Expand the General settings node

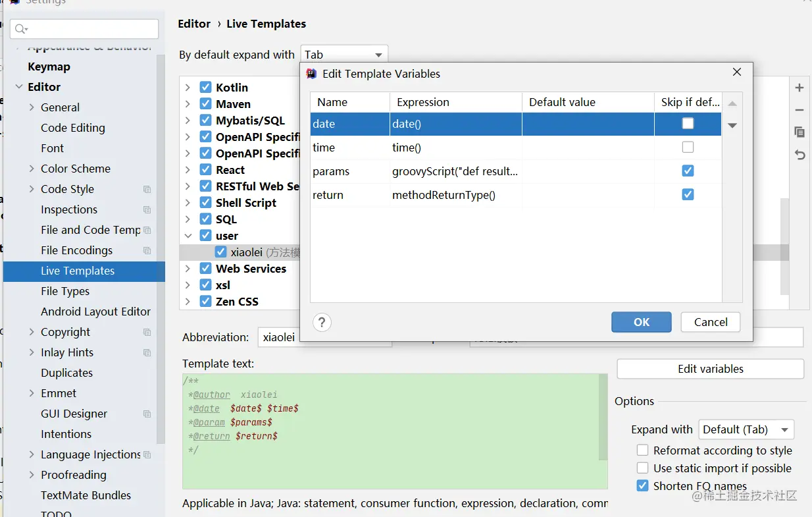tap(32, 107)
